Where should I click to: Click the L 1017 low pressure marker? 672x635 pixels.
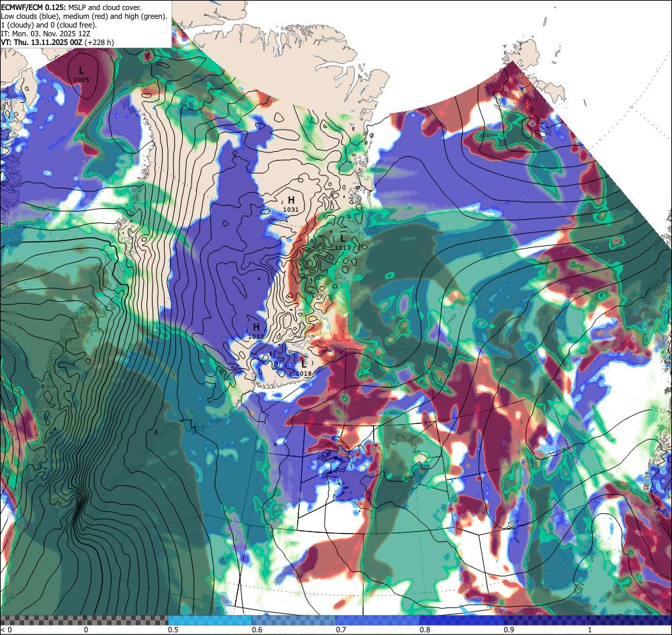click(x=343, y=242)
